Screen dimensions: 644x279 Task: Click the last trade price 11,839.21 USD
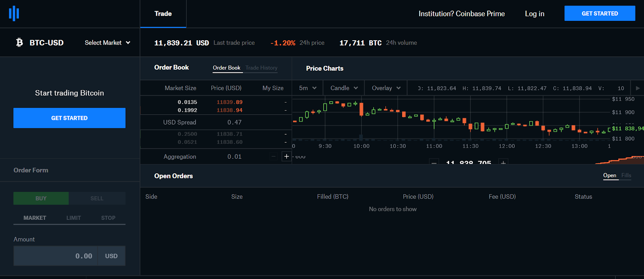point(182,43)
